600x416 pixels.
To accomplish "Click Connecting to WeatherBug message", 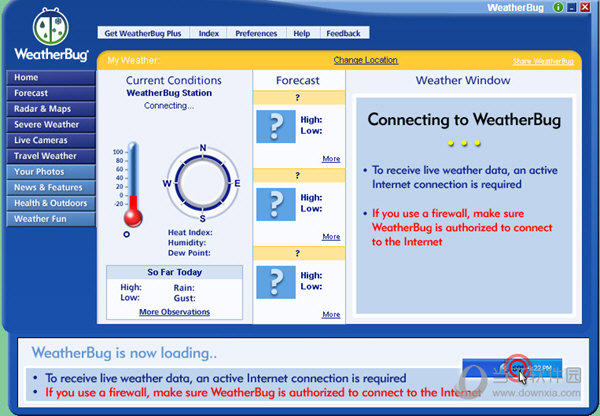I will (x=464, y=120).
